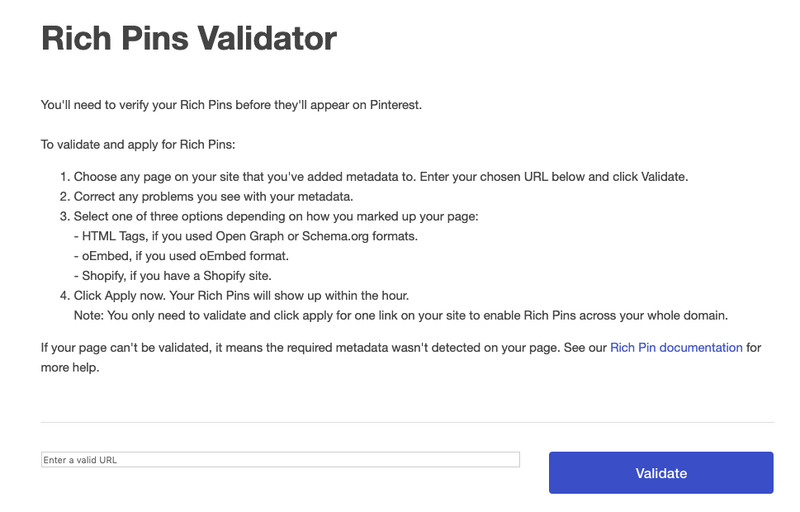Click 'Open Graph' text in step three
This screenshot has width=800, height=512.
249,237
